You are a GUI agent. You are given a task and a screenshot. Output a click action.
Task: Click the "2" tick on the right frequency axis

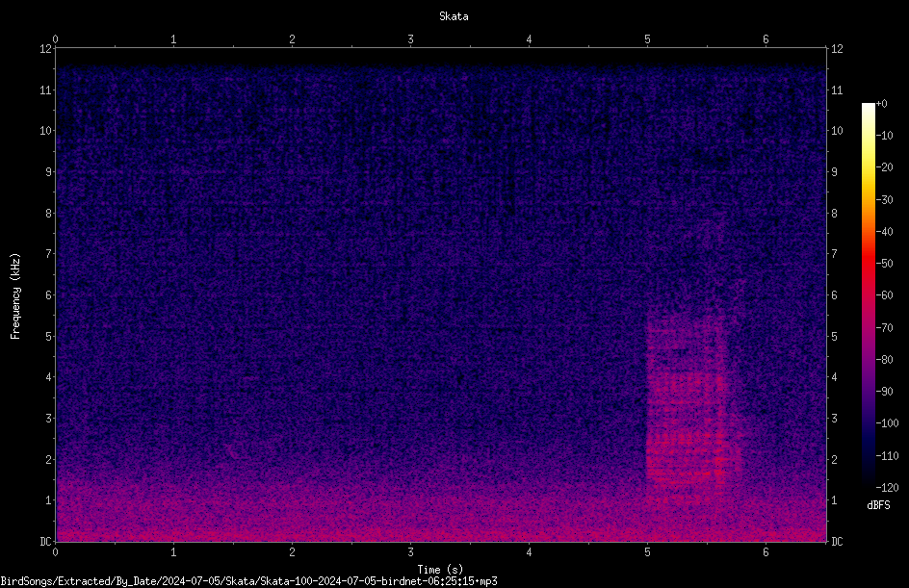pos(834,459)
